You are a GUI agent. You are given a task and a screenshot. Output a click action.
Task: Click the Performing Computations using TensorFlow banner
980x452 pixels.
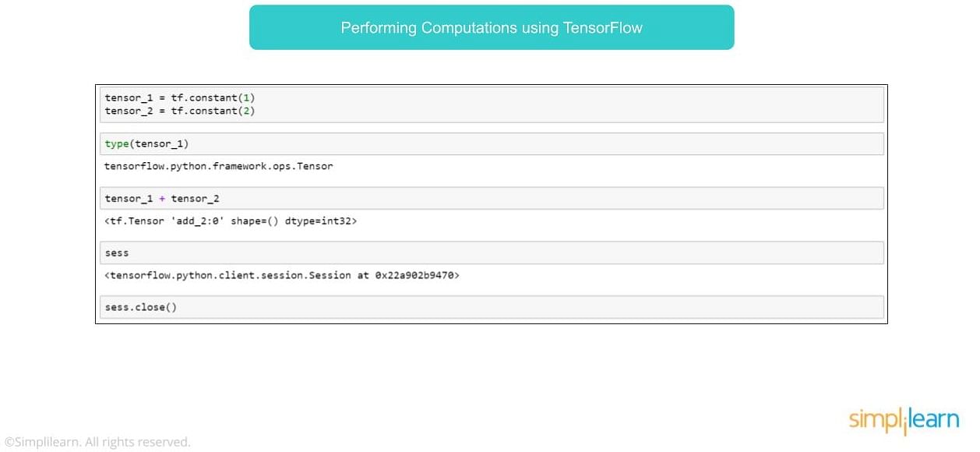click(x=492, y=27)
